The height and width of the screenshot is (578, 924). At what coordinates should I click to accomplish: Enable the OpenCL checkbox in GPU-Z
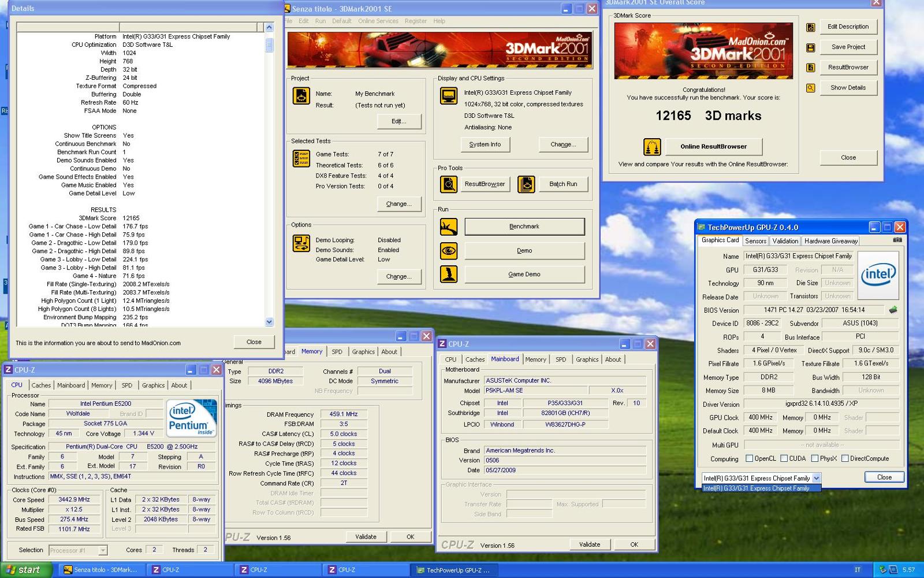pos(750,458)
